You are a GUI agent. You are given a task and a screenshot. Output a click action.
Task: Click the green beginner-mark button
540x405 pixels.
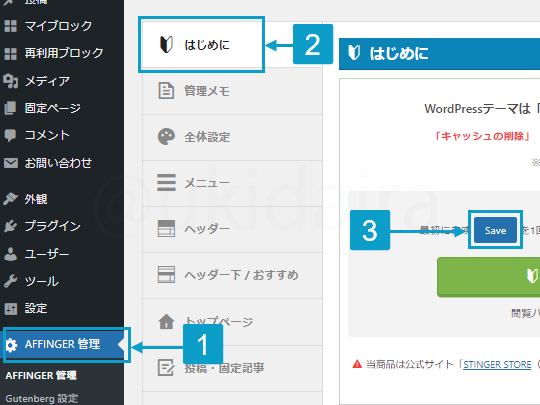click(488, 277)
